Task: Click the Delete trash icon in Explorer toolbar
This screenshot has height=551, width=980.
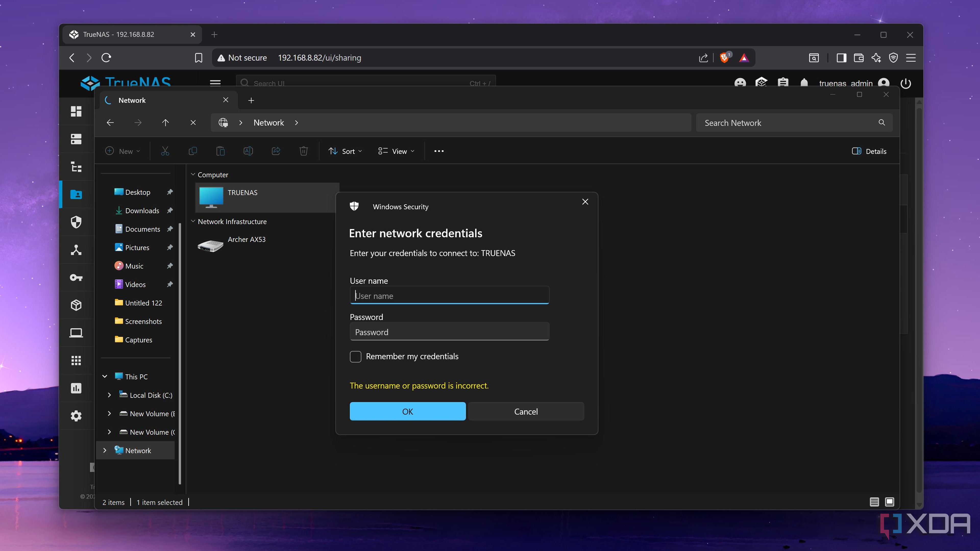Action: 303,151
